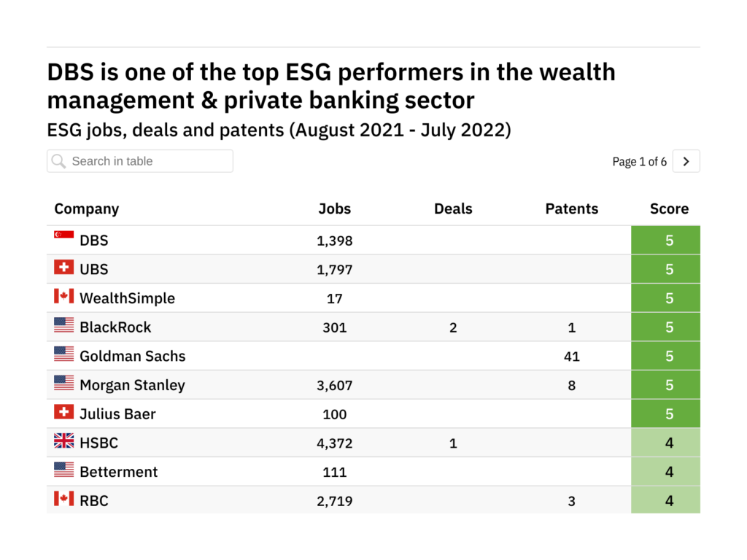Click the light green score cell for HSBC

(665, 443)
